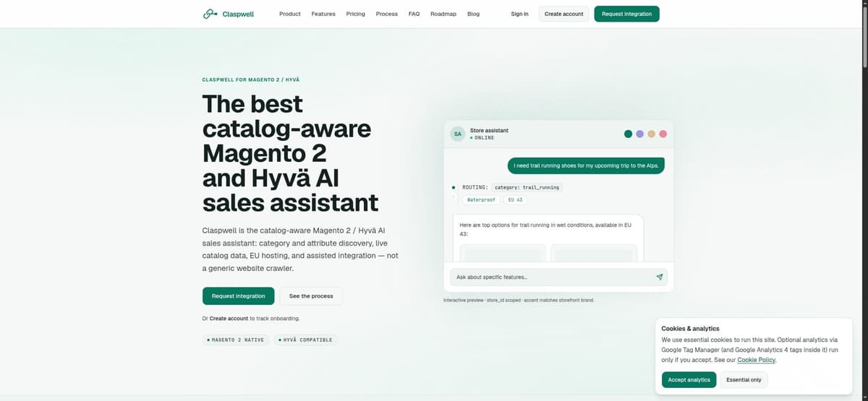Select the dark green accent swatch
The width and height of the screenshot is (868, 401).
click(x=628, y=134)
